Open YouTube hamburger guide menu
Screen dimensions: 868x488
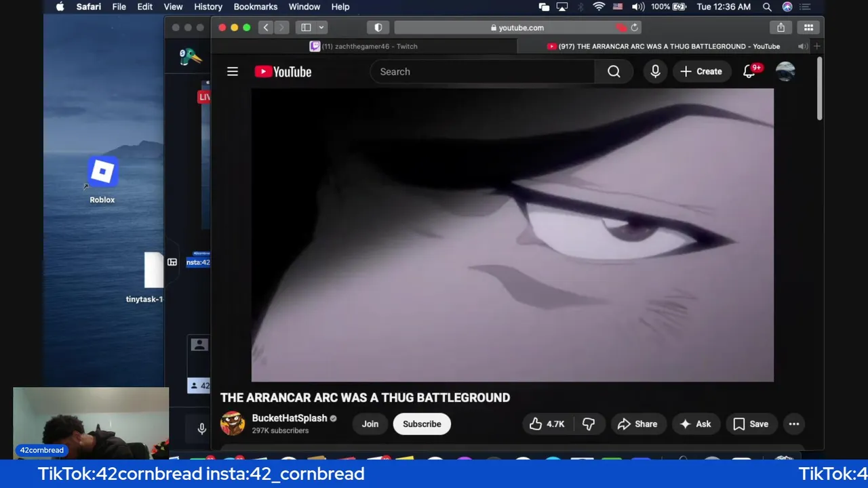[233, 71]
